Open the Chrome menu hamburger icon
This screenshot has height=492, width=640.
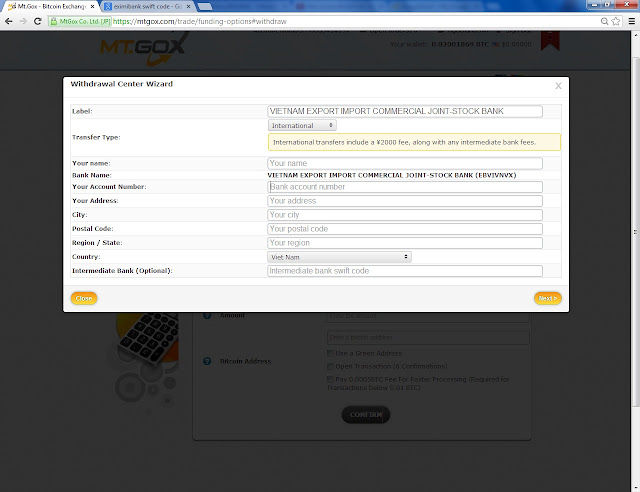[631, 21]
